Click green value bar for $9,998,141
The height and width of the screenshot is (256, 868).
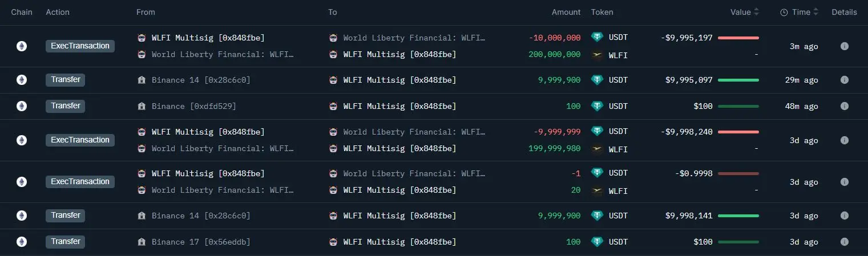point(738,216)
